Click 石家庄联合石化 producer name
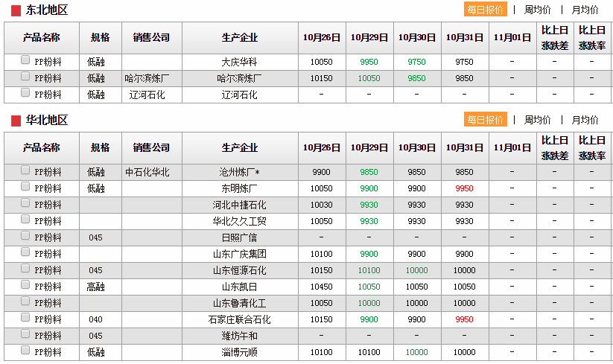The image size is (613, 364). pyautogui.click(x=239, y=320)
